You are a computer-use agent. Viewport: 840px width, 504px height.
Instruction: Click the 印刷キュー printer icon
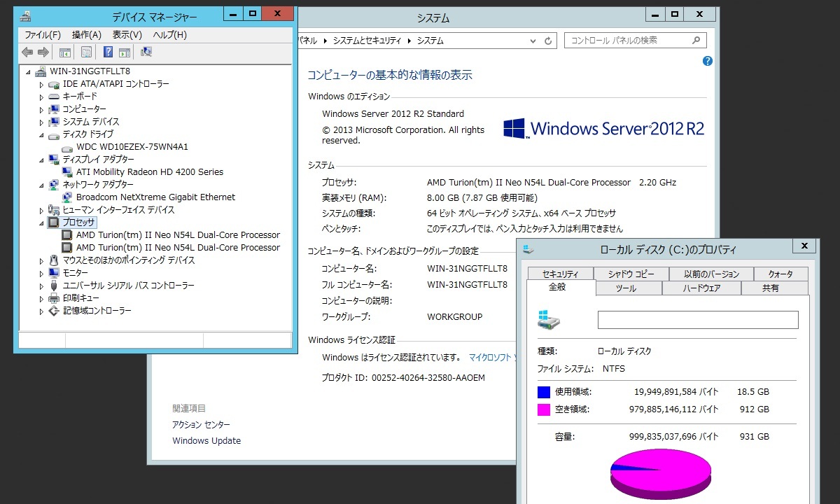54,298
